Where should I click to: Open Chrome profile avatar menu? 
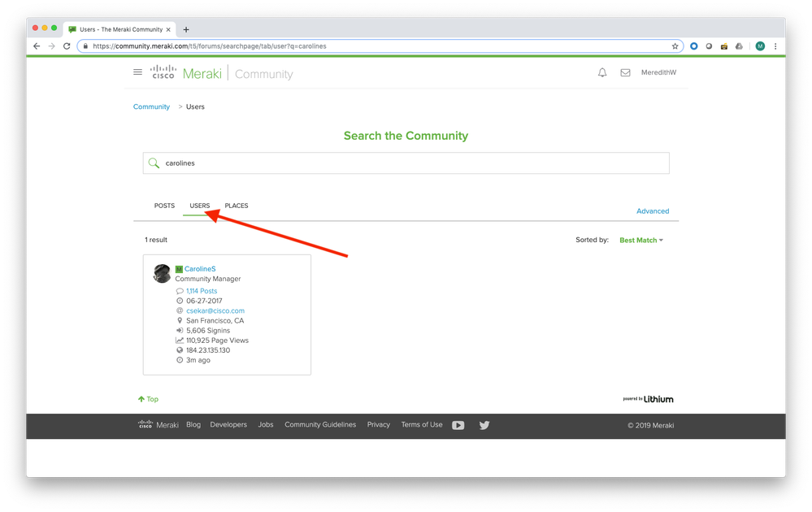pos(760,46)
